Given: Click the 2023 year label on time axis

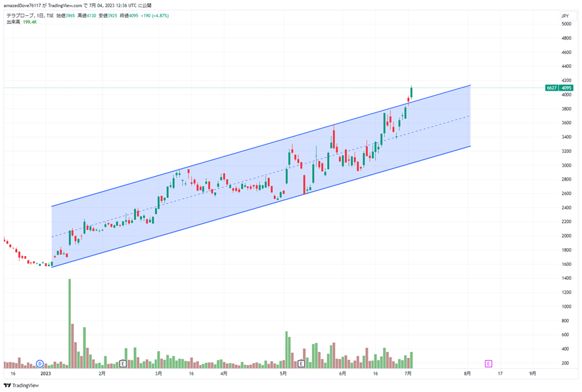Looking at the screenshot, I should click(x=46, y=374).
